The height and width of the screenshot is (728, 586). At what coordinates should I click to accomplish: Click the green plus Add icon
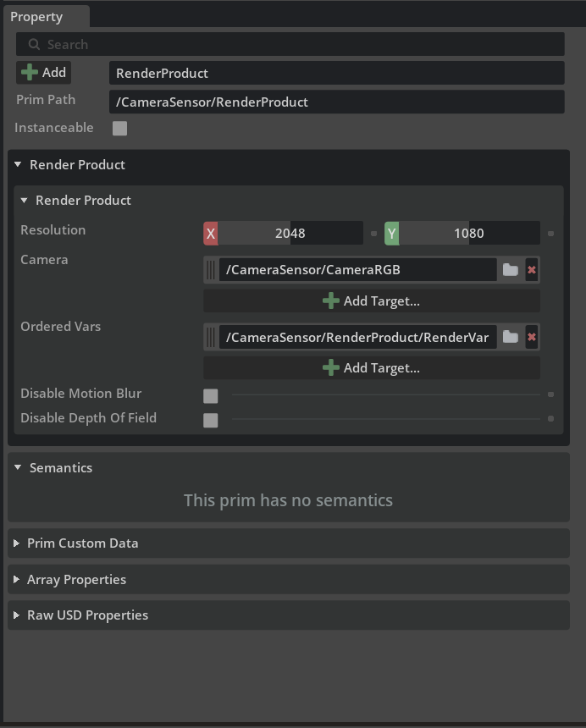coord(30,73)
